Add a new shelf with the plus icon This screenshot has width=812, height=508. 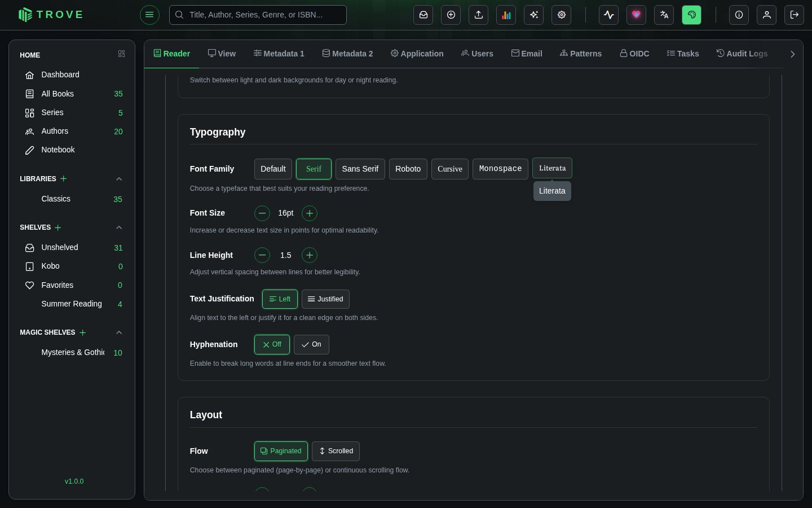pyautogui.click(x=58, y=227)
